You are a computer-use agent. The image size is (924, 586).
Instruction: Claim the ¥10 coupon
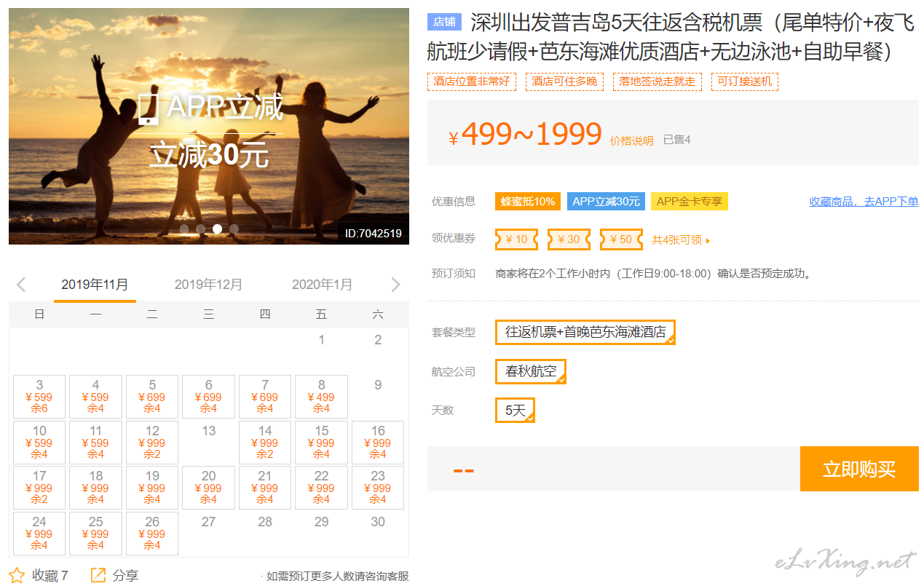tap(516, 239)
